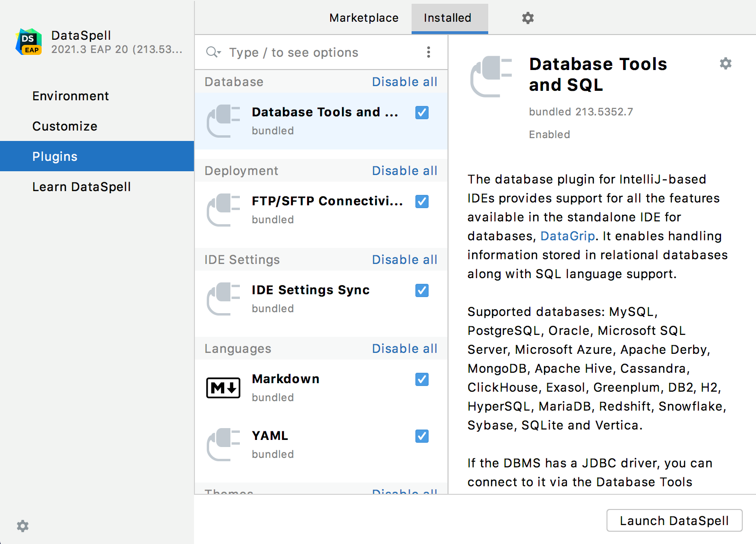Open the Database Tools plugin detail gear menu

click(725, 63)
